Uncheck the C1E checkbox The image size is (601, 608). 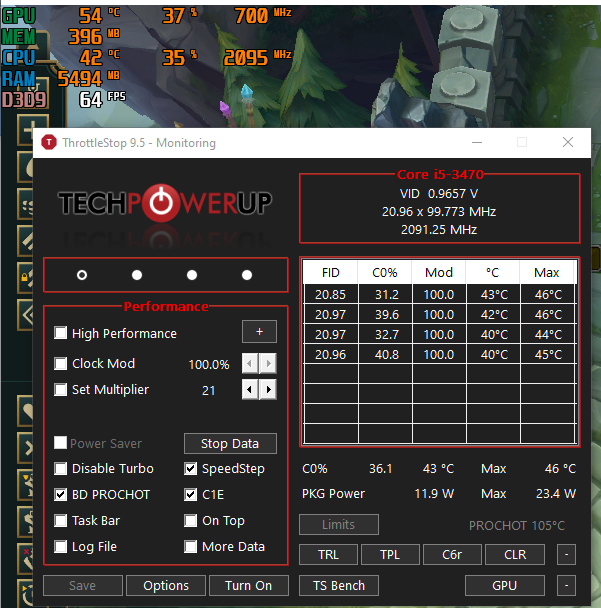tap(190, 494)
